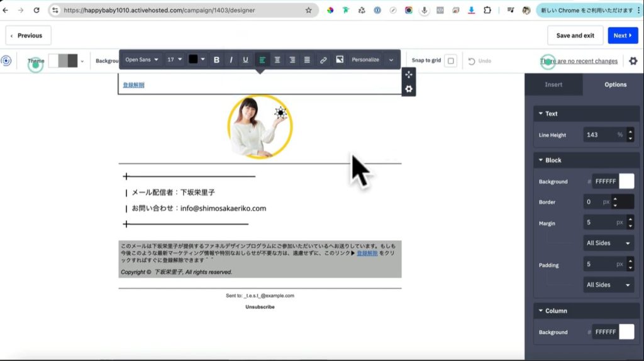Apply italic formatting to text
Image resolution: width=644 pixels, height=361 pixels.
click(231, 60)
